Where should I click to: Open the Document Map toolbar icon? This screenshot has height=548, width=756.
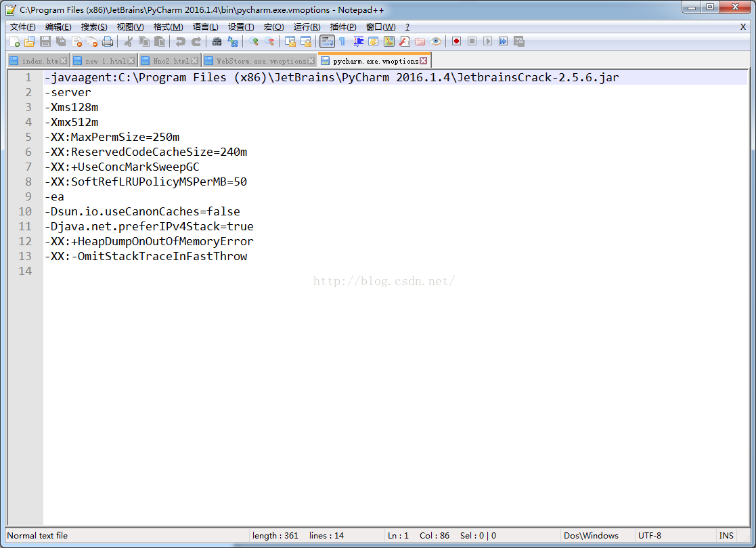click(x=389, y=42)
